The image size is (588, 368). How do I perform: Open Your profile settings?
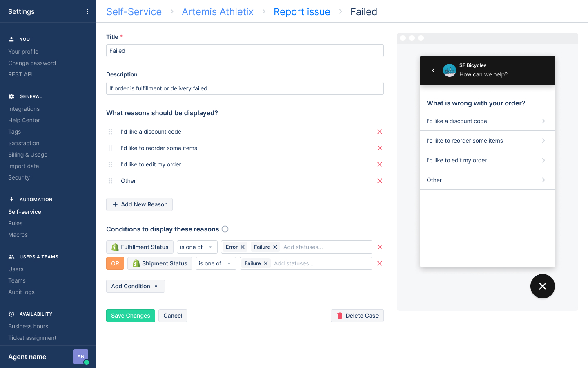pyautogui.click(x=23, y=52)
